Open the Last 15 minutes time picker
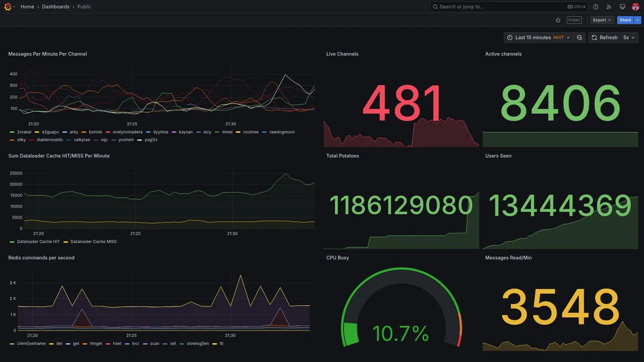644x362 pixels. tap(538, 38)
